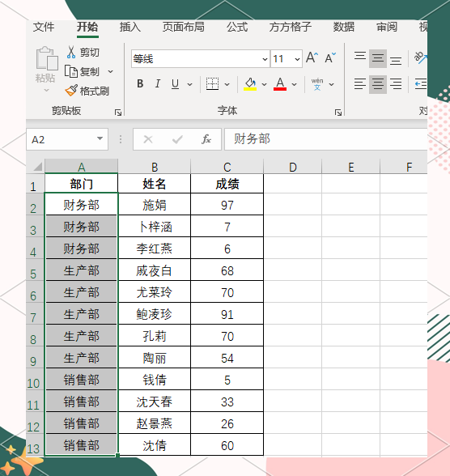Apply red font color A

pos(280,84)
